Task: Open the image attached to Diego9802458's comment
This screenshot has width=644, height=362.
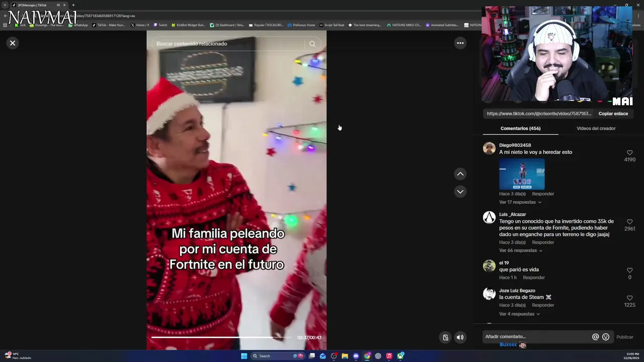Action: (x=522, y=174)
